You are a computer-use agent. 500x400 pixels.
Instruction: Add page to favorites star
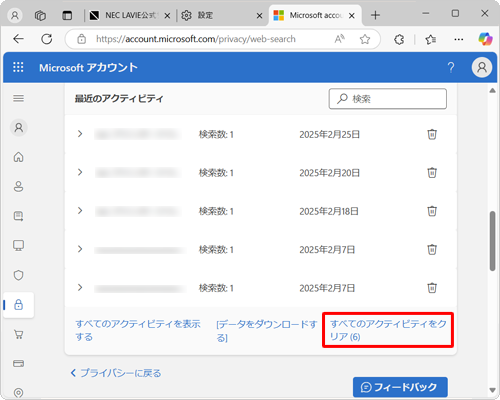tap(365, 39)
